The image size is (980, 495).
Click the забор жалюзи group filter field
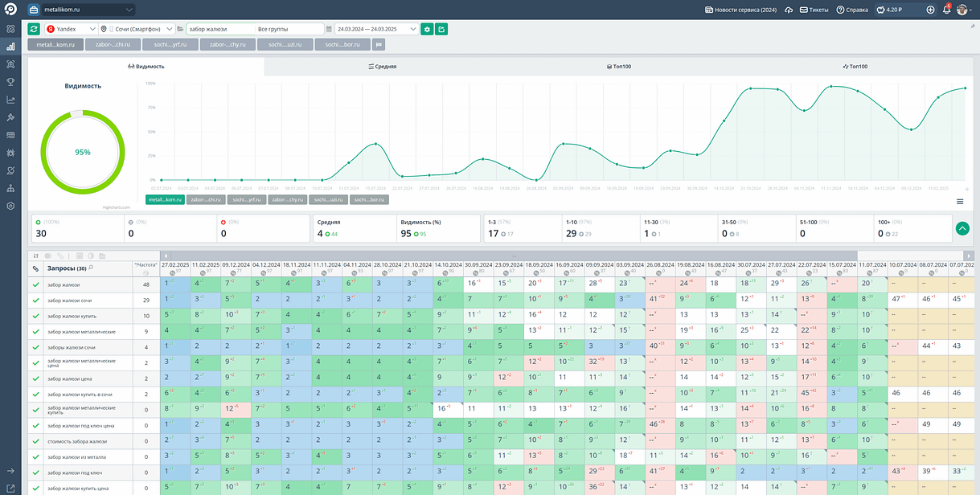(219, 29)
